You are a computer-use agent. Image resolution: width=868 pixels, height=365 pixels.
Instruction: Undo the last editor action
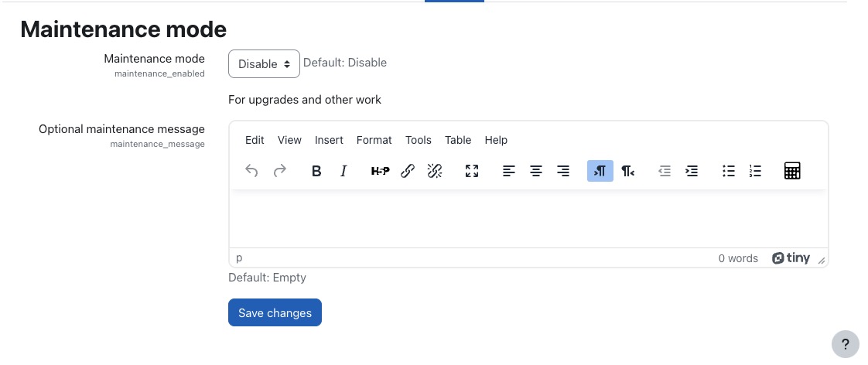click(252, 171)
